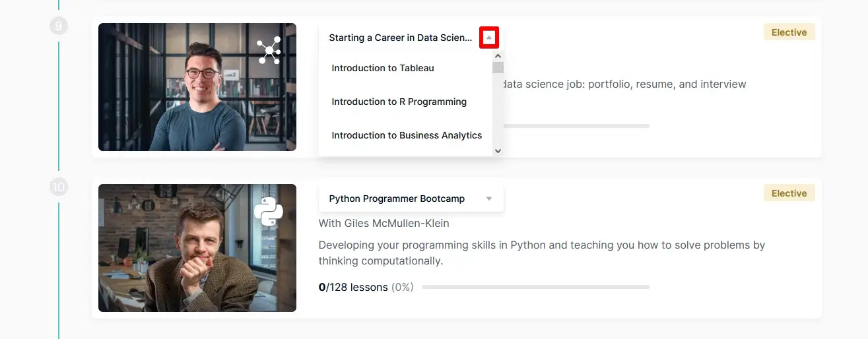868x339 pixels.
Task: Click the Python Programmer Bootcamp dropdown arrow
Action: (489, 199)
